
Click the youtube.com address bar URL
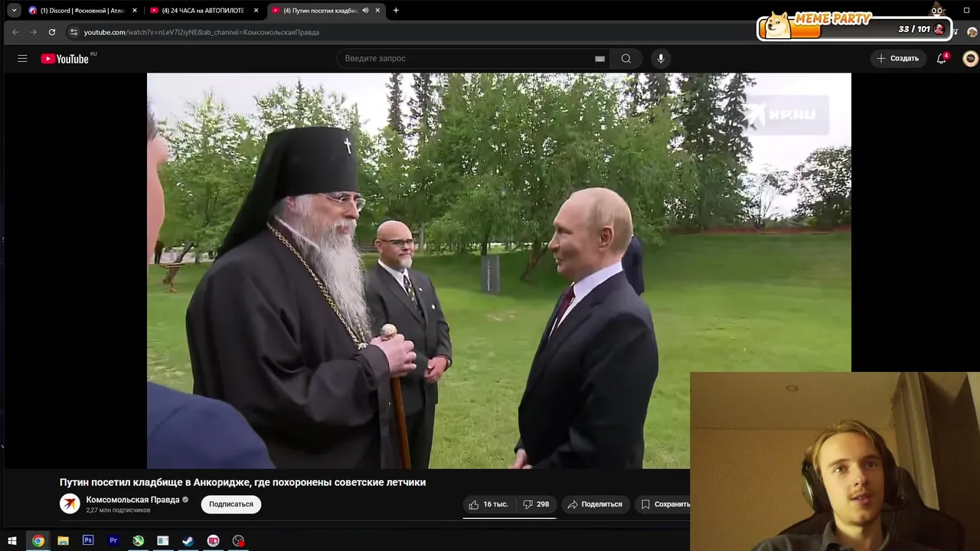click(x=201, y=32)
